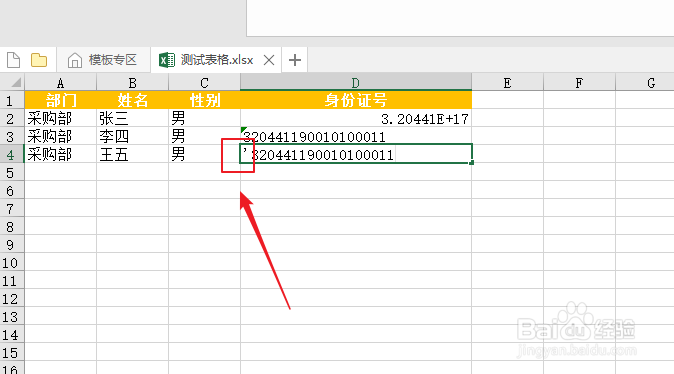Select column B header
This screenshot has height=374, width=674.
coord(132,83)
